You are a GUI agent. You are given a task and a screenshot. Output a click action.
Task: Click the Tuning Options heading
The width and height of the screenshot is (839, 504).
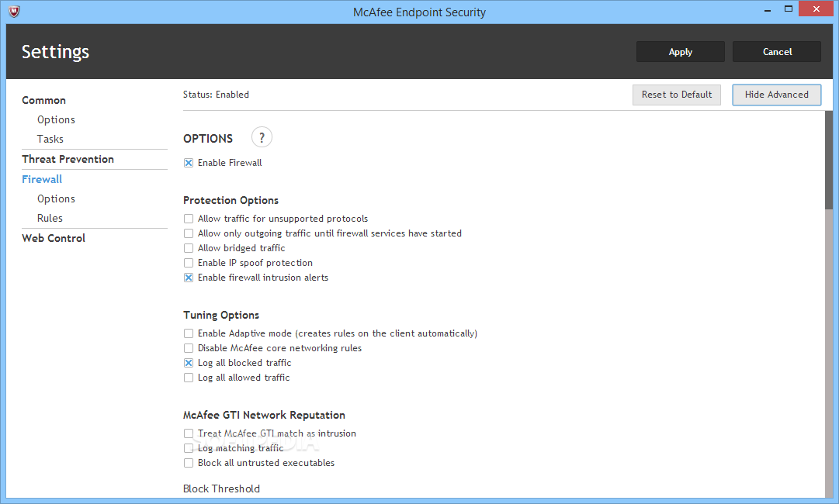click(x=221, y=316)
